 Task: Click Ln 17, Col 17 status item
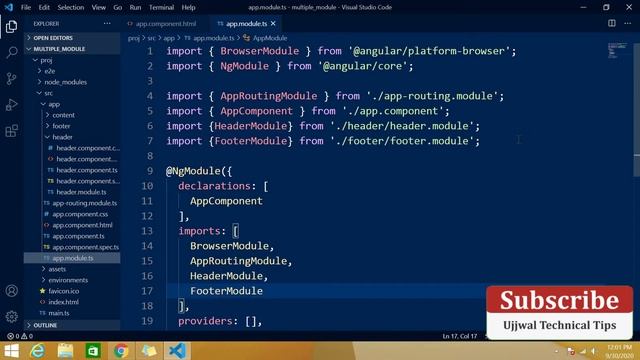[x=460, y=336]
